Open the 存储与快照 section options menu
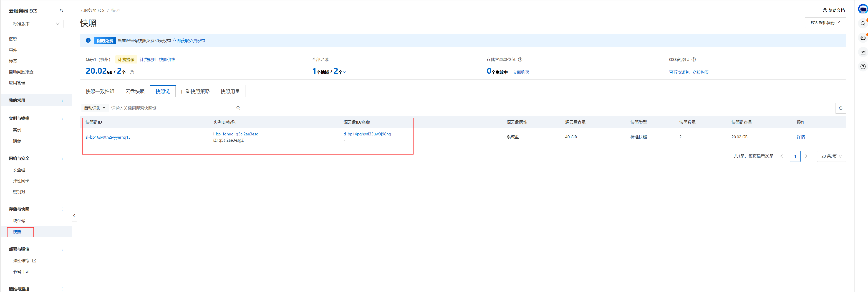This screenshot has width=868, height=292. coord(62,209)
